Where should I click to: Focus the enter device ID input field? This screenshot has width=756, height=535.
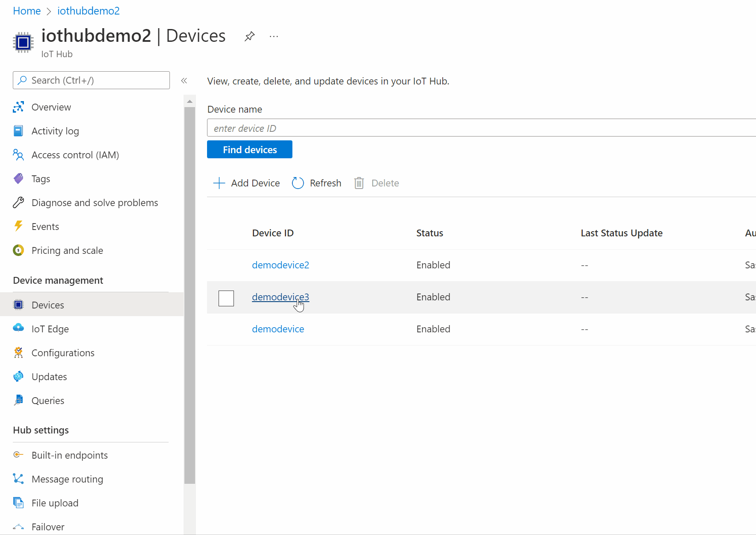click(482, 128)
